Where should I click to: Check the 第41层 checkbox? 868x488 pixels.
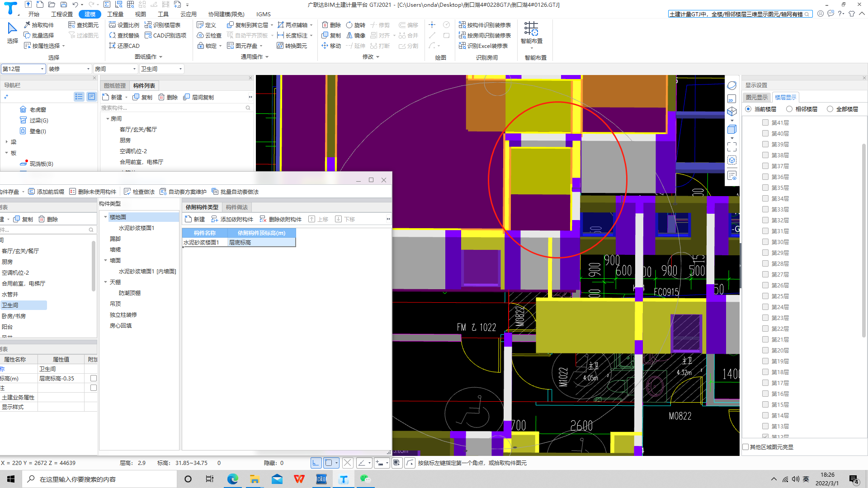pos(765,122)
